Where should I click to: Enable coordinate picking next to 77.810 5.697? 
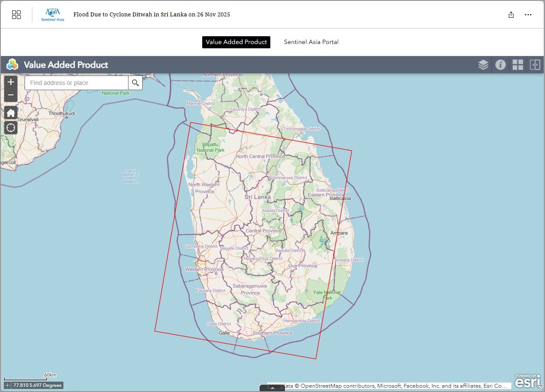tap(7, 385)
